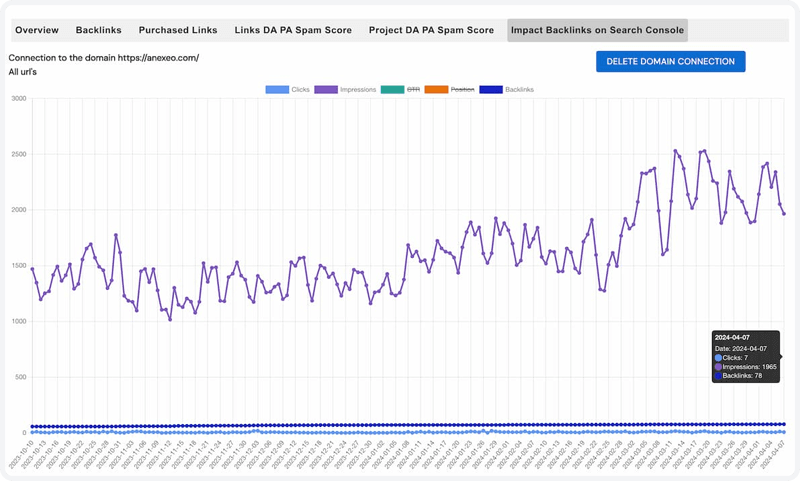Toggle the Clicks legend label
Image resolution: width=800 pixels, height=481 pixels.
pos(301,89)
